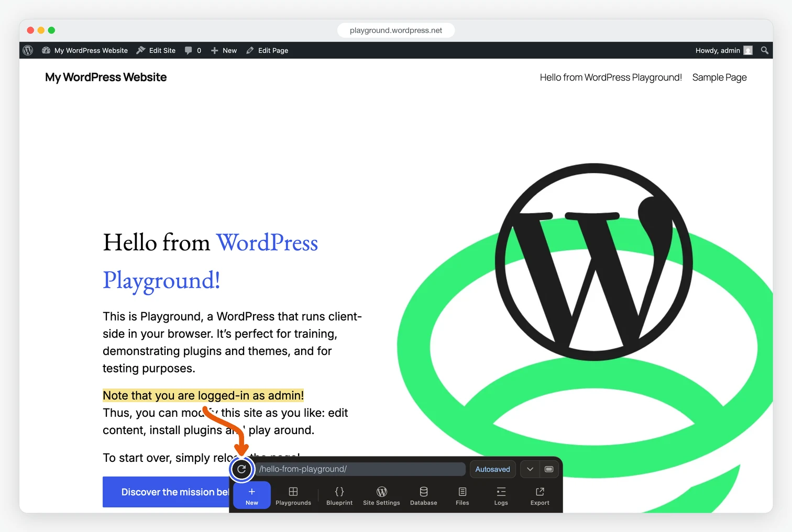Open the New content menu in admin bar

click(x=224, y=50)
